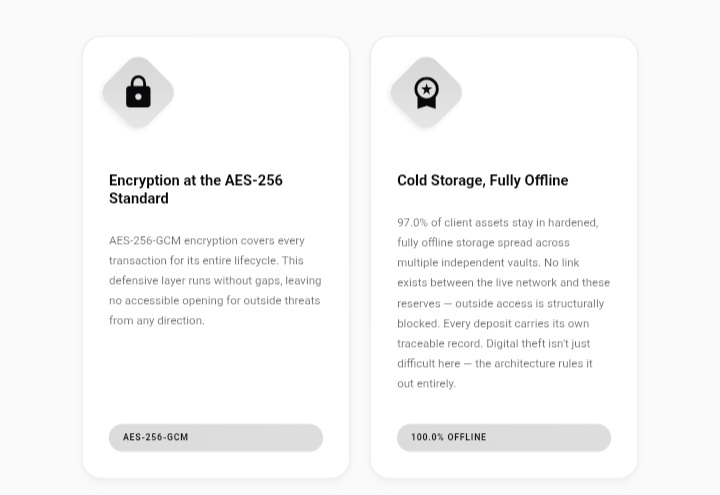Click the text 'out entirely.' in the right card
This screenshot has height=495, width=720.
[x=427, y=383]
